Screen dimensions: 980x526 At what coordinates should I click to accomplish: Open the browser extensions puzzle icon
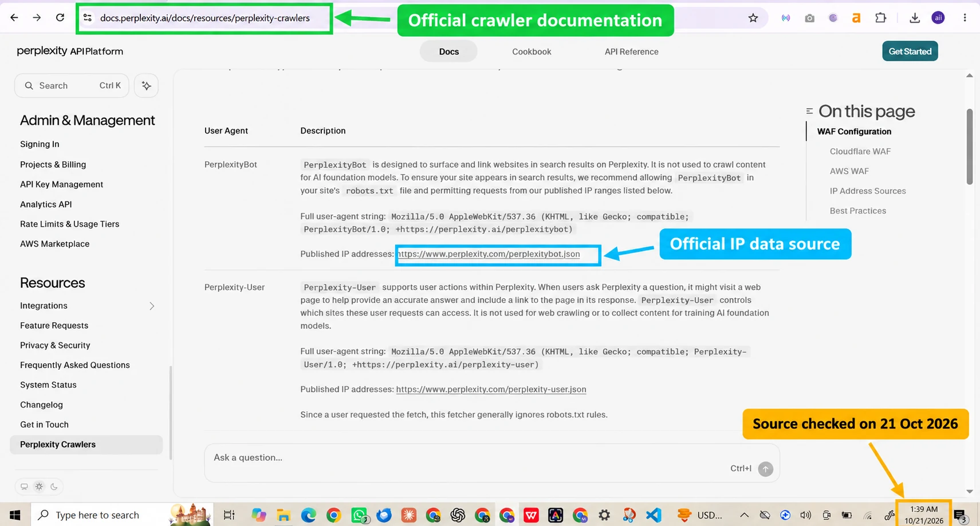881,18
